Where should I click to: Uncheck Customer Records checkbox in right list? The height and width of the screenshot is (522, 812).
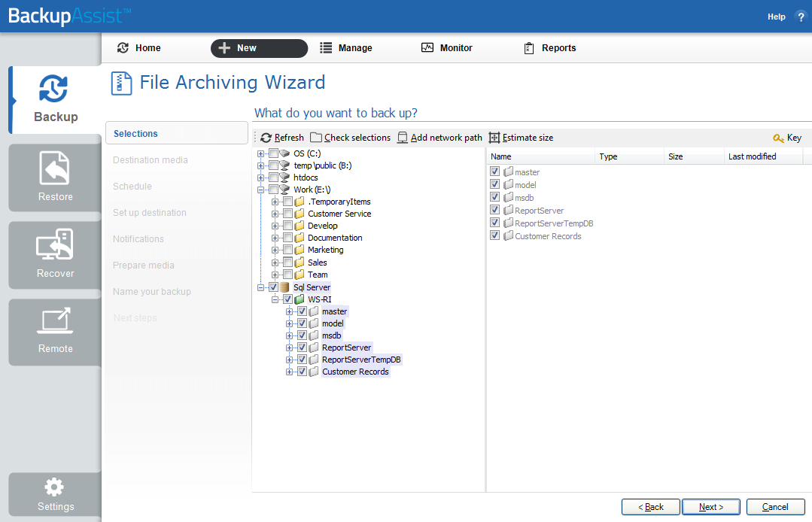click(495, 235)
